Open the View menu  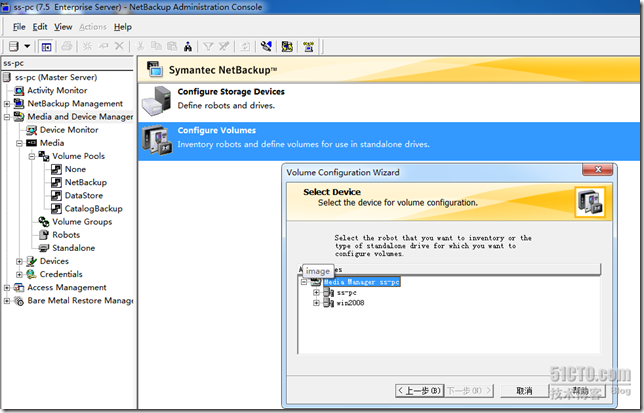pos(63,27)
